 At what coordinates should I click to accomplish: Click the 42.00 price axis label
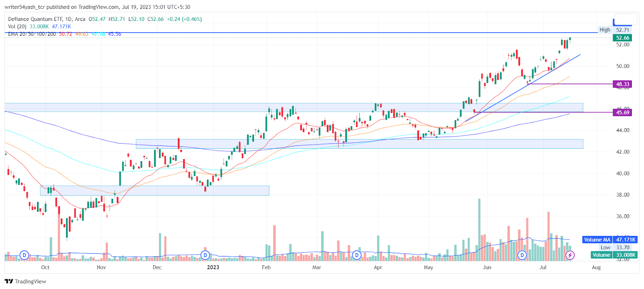pos(623,152)
